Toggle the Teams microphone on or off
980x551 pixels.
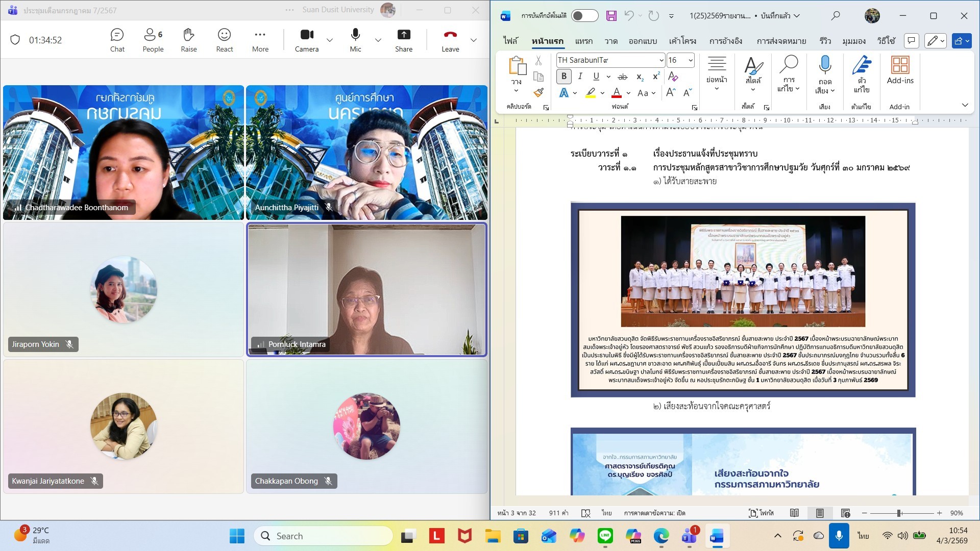point(355,40)
